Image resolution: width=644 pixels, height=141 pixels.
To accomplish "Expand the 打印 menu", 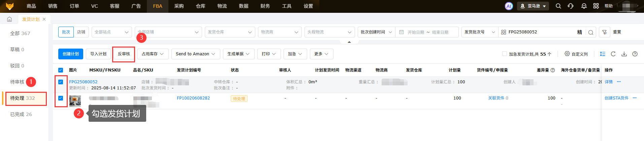I will 269,54.
